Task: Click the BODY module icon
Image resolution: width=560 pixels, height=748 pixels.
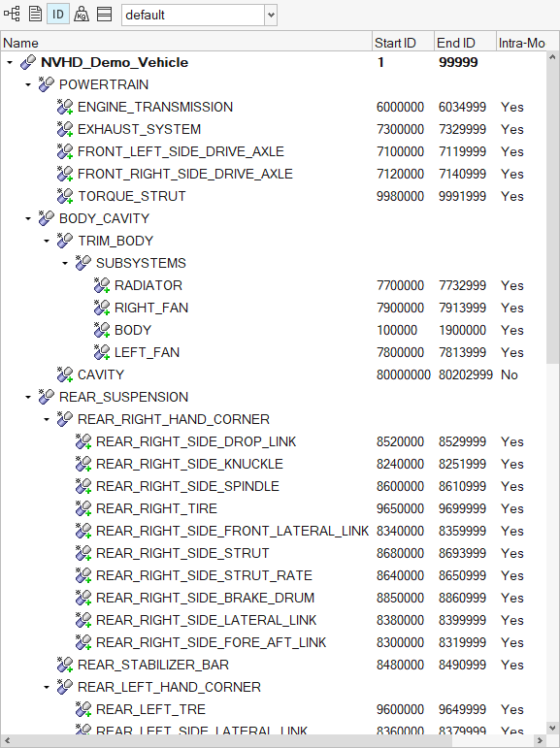Action: click(102, 330)
